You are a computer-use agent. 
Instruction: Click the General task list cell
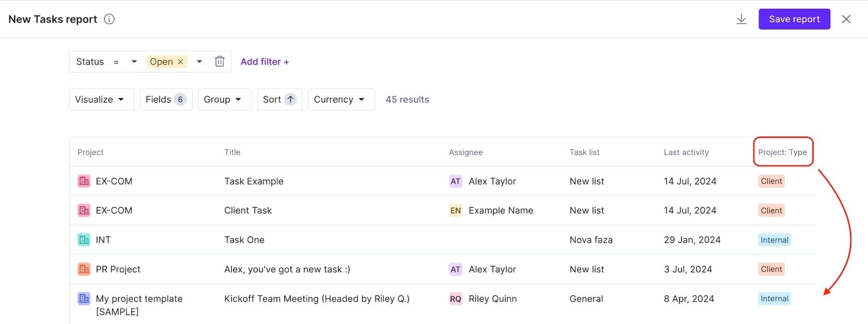(x=586, y=299)
